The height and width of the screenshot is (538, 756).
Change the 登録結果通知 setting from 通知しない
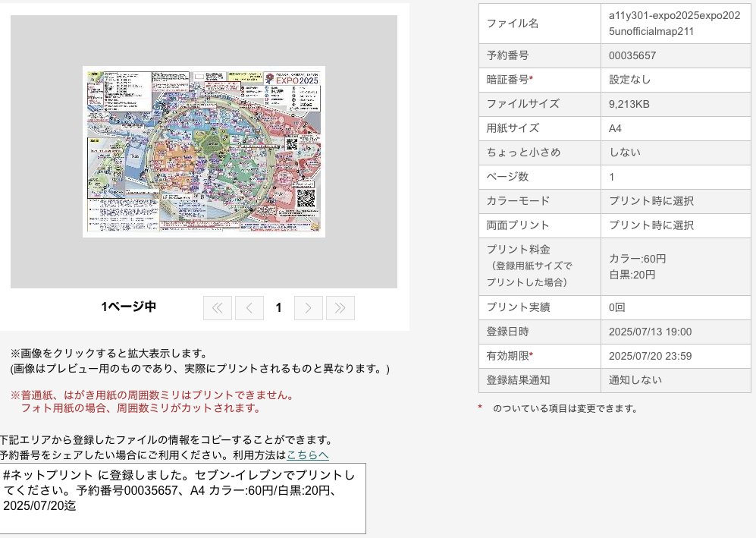coord(632,382)
